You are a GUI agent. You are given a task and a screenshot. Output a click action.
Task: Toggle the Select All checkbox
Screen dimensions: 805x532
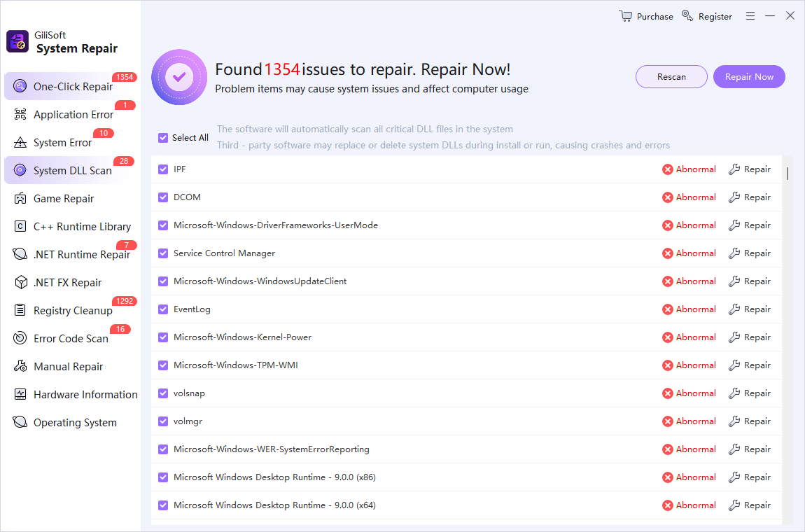[x=163, y=138]
